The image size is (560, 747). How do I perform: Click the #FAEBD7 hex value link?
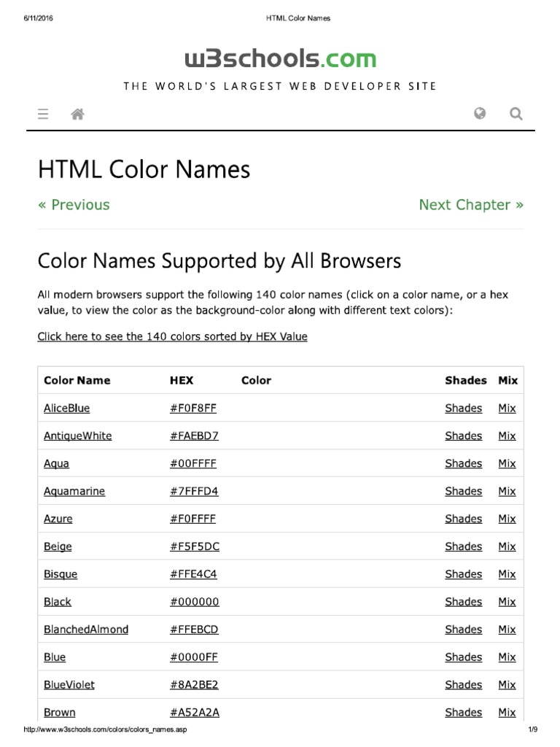tap(194, 436)
